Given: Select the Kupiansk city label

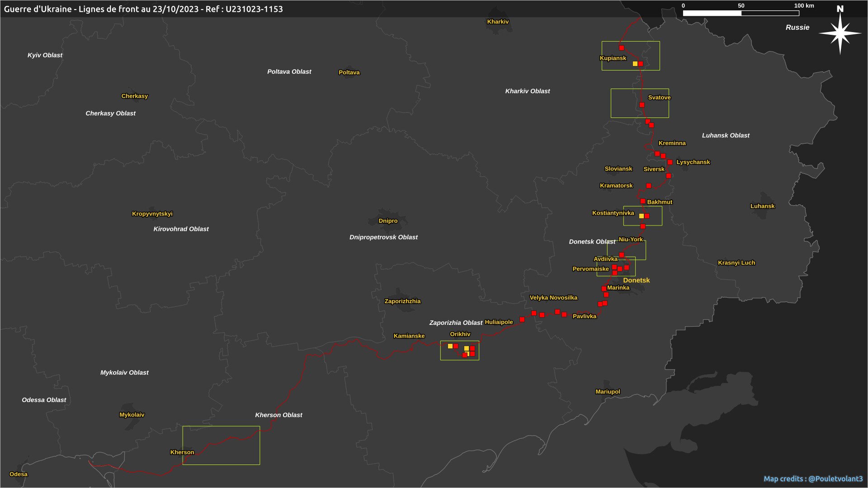Looking at the screenshot, I should [613, 58].
